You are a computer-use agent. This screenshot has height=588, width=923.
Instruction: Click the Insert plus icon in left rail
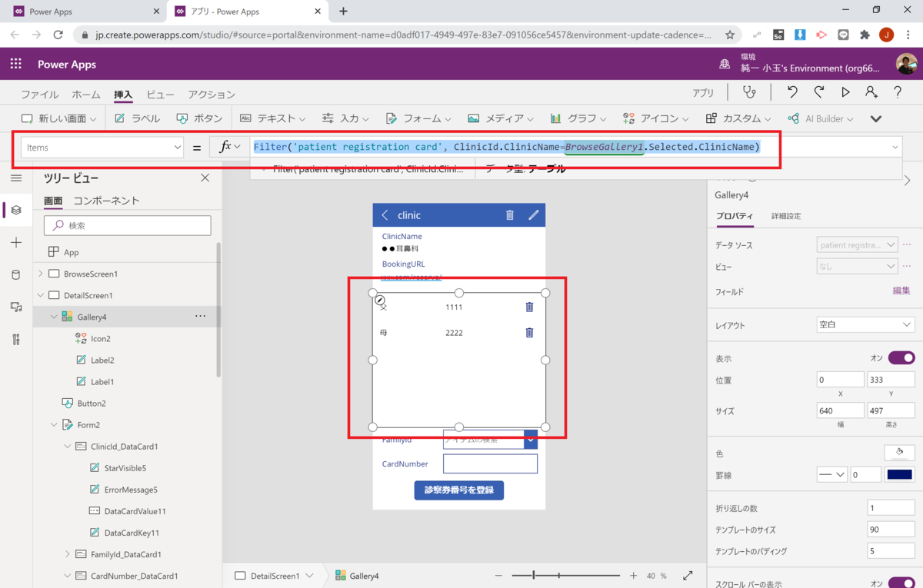tap(16, 242)
